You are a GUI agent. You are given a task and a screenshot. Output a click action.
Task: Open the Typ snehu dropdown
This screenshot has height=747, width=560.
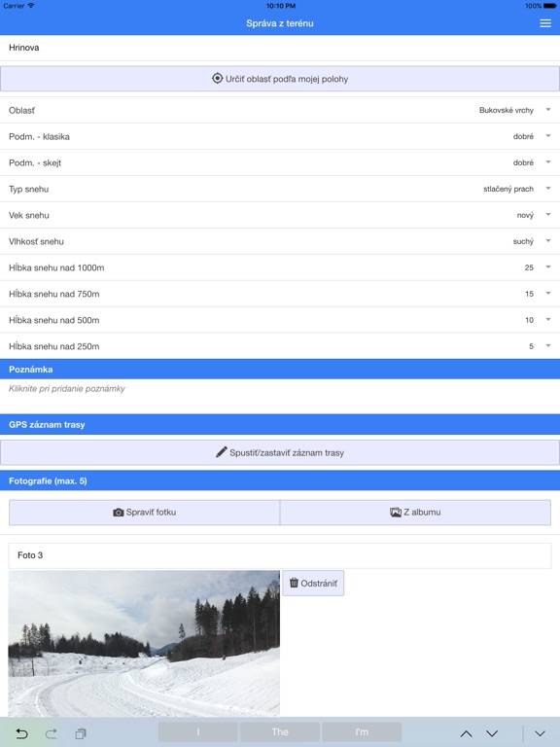280,189
